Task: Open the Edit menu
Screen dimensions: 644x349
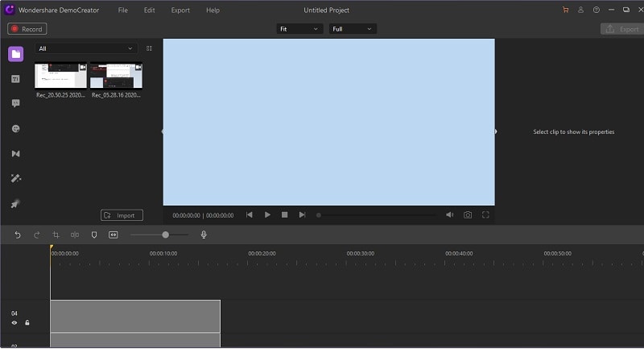Action: 149,10
